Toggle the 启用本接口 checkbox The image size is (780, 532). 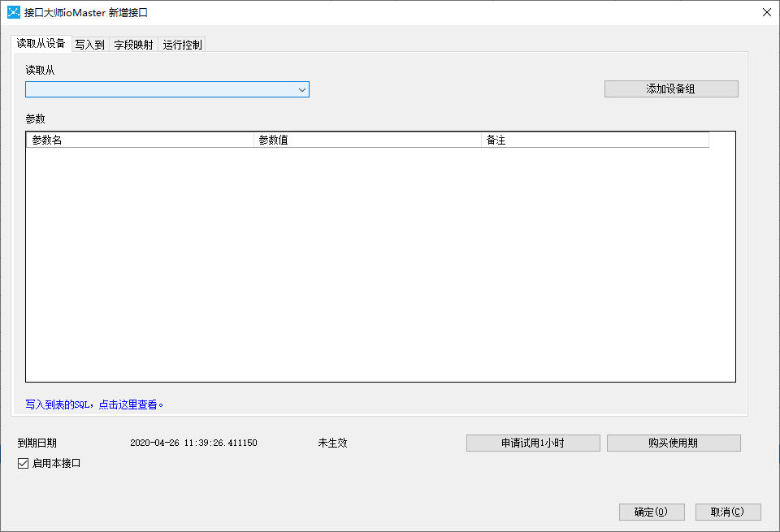point(23,464)
